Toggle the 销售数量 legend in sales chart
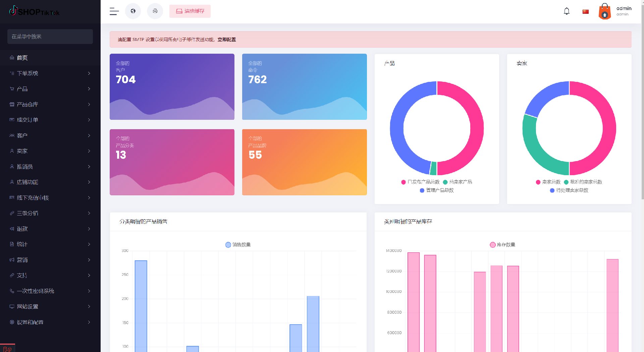This screenshot has height=352, width=644. click(x=238, y=245)
